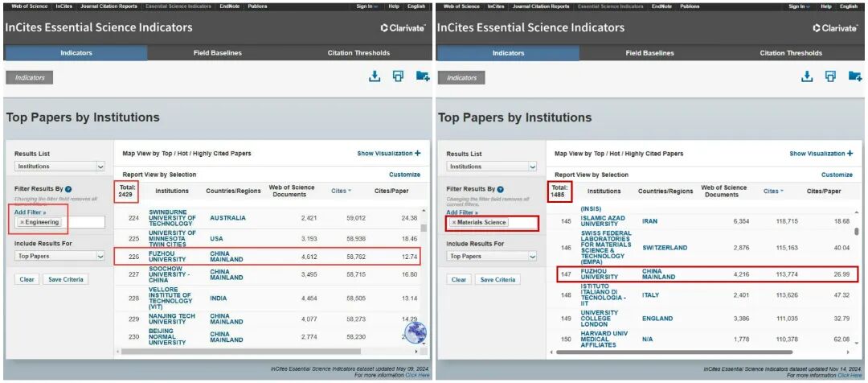Image resolution: width=868 pixels, height=383 pixels.
Task: Select Citation Thresholds tab in left window
Action: [358, 53]
